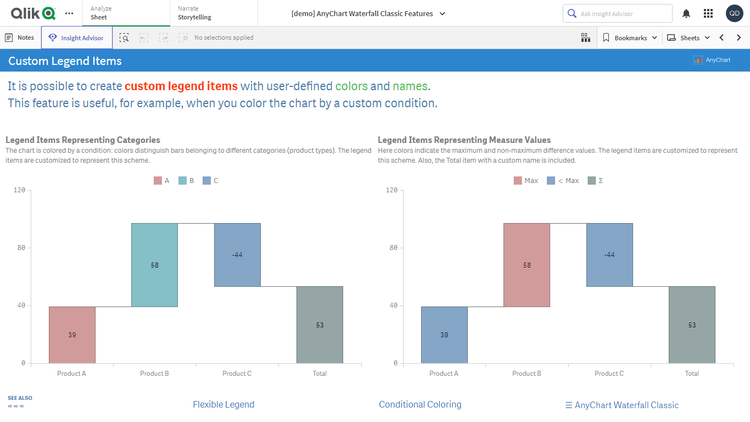This screenshot has width=750, height=422.
Task: Open the Qlik navigation ellipsis menu
Action: point(68,13)
